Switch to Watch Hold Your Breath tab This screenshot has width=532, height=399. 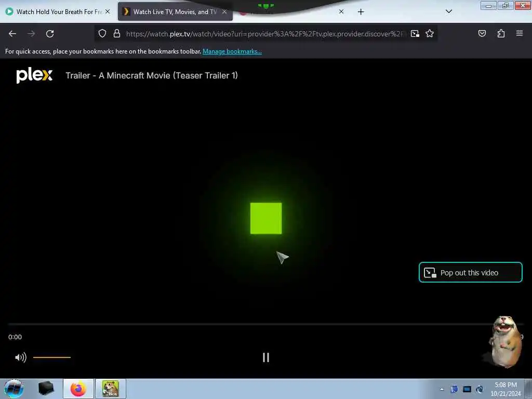[x=58, y=11]
